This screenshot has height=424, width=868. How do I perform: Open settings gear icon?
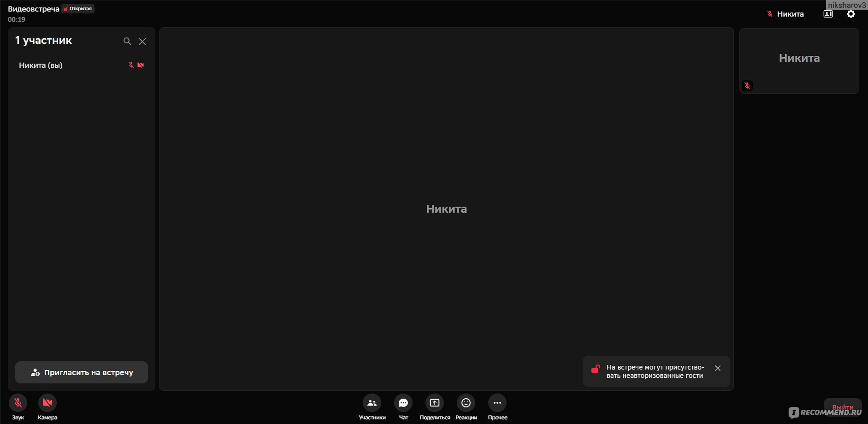coord(851,14)
